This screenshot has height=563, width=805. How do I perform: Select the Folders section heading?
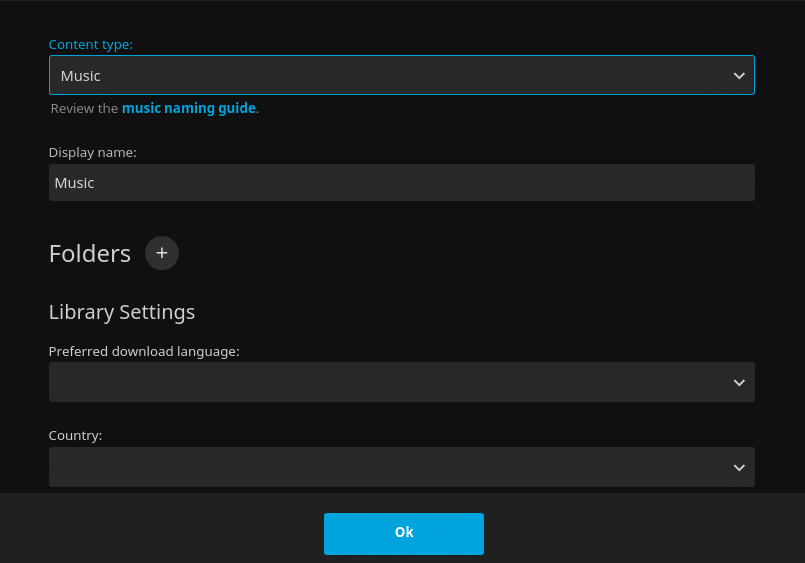click(90, 254)
